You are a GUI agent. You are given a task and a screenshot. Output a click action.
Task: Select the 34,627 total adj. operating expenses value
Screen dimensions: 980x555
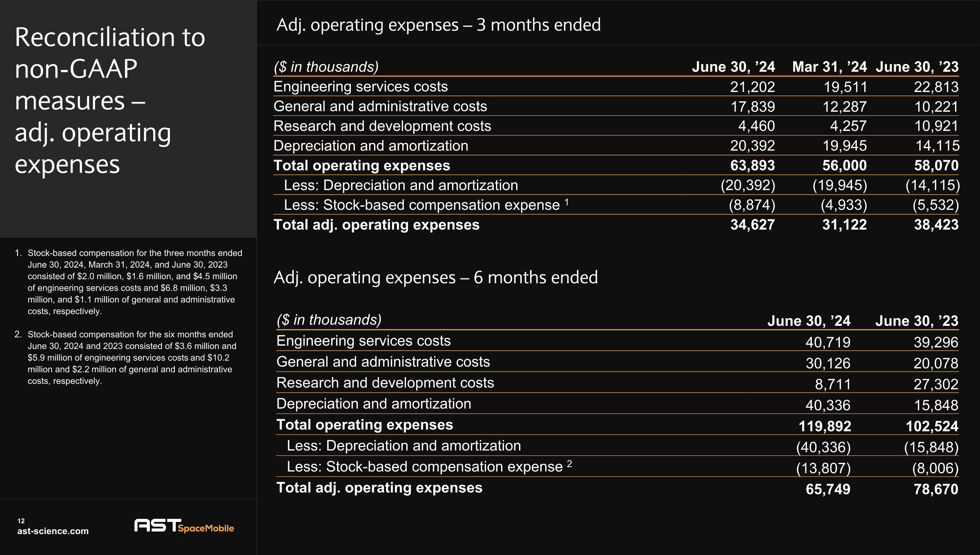coord(752,225)
